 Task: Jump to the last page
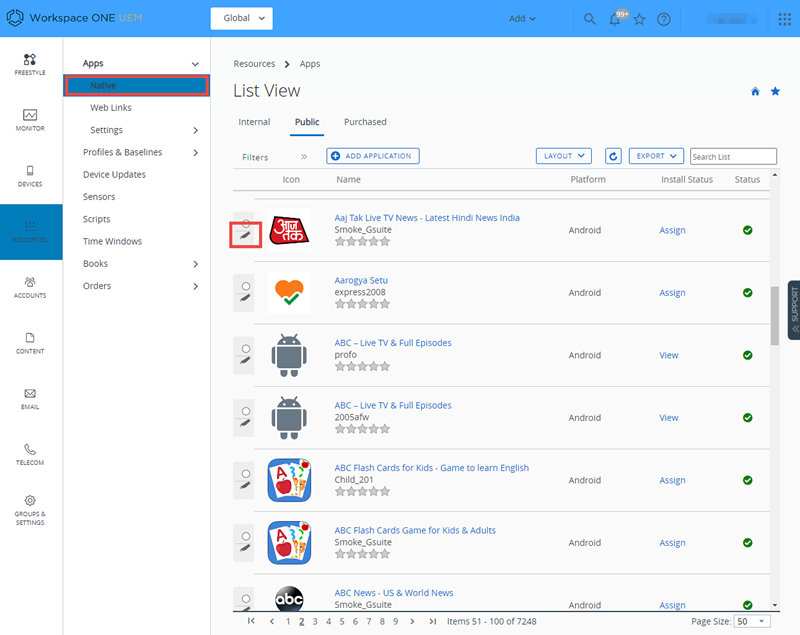tap(433, 621)
